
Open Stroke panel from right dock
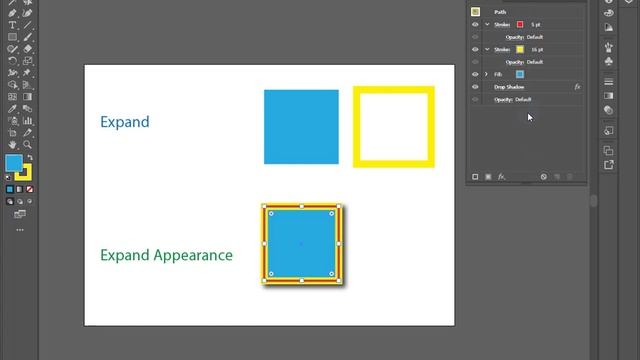point(609,82)
